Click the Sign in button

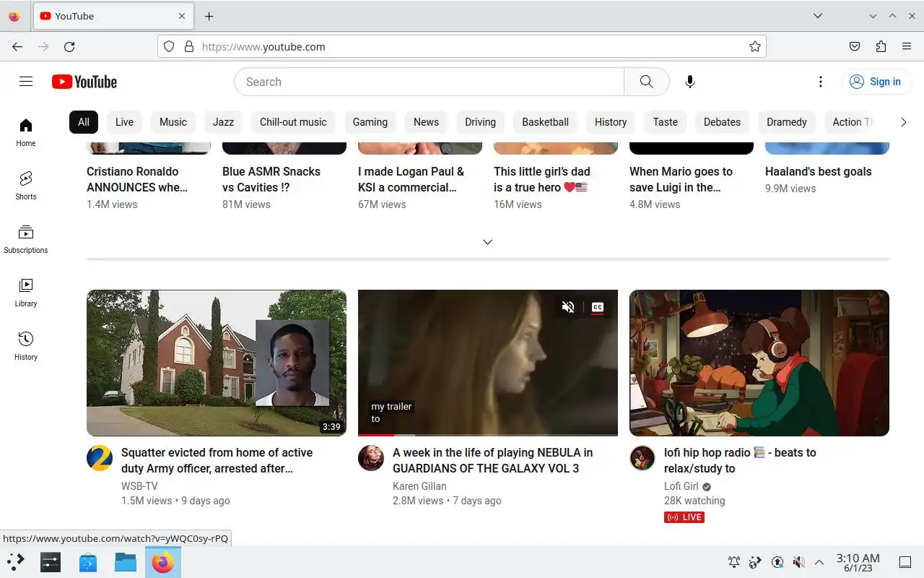click(x=875, y=82)
